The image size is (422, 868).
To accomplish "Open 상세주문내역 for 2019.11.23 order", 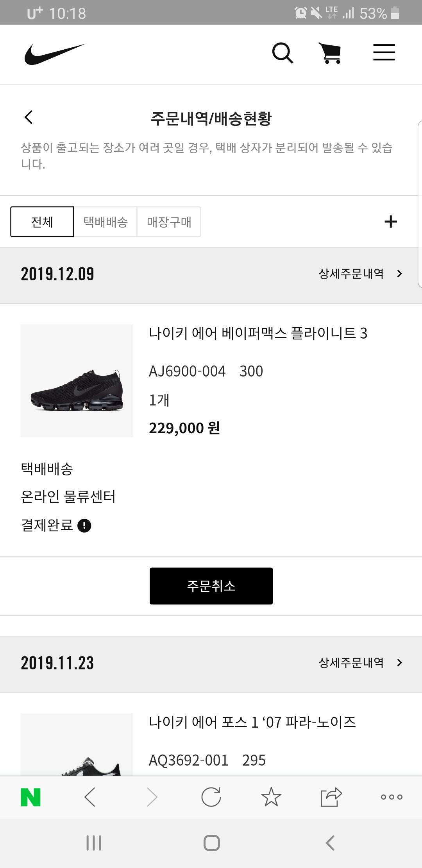I will pos(360,663).
